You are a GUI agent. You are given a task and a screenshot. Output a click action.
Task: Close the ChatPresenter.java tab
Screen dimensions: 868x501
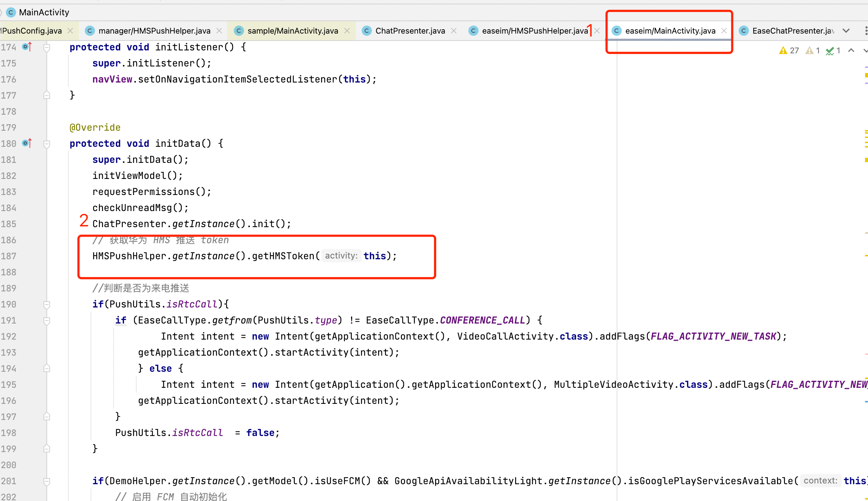[454, 31]
